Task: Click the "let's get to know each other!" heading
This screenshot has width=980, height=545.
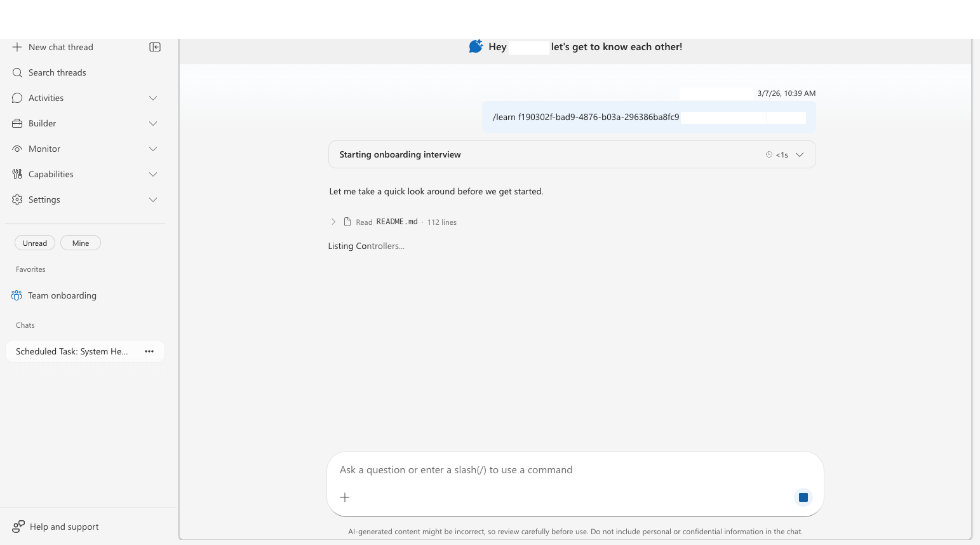Action: [617, 46]
